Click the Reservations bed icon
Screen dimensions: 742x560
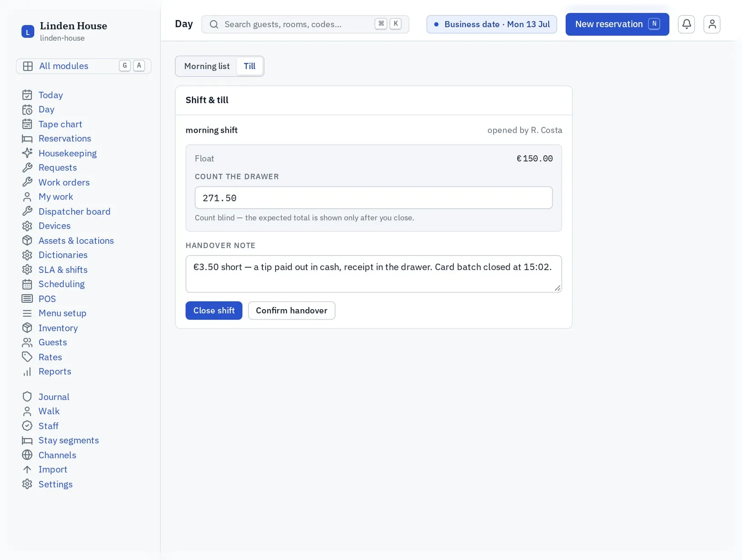click(27, 139)
